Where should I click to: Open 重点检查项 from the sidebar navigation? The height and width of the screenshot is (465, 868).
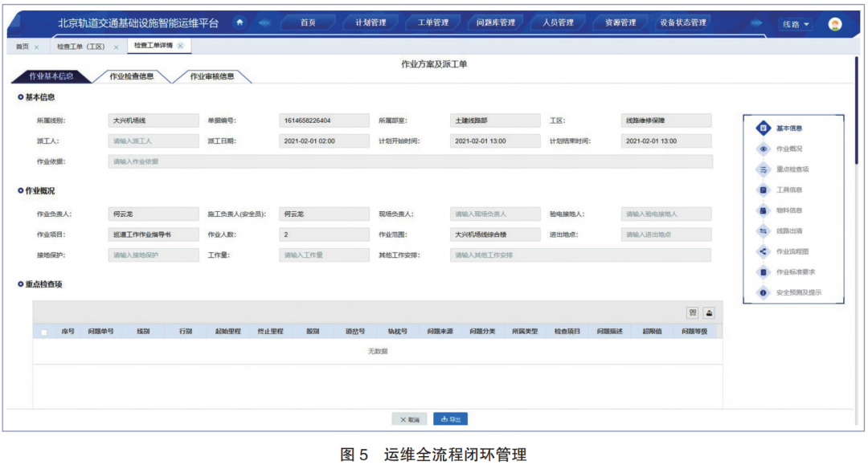coord(762,169)
